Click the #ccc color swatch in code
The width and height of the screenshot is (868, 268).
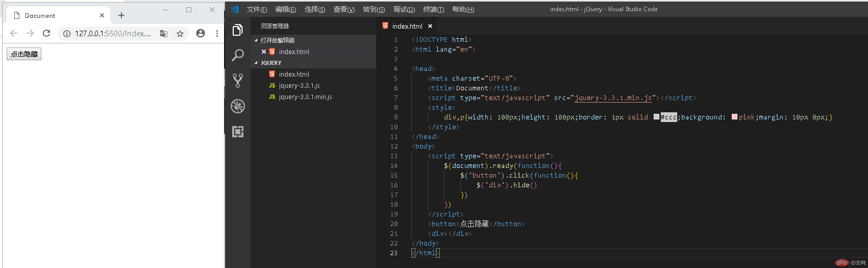(x=656, y=117)
